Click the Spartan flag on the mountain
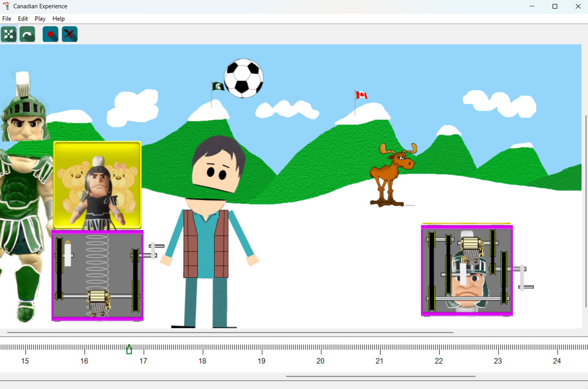 218,86
